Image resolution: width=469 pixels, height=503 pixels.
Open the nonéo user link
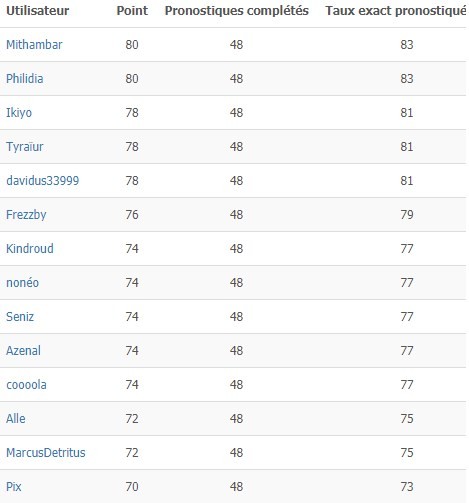coord(22,283)
